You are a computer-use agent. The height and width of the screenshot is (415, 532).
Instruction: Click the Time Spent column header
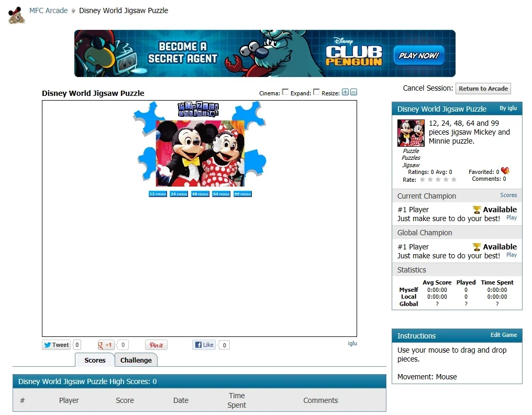point(237,400)
